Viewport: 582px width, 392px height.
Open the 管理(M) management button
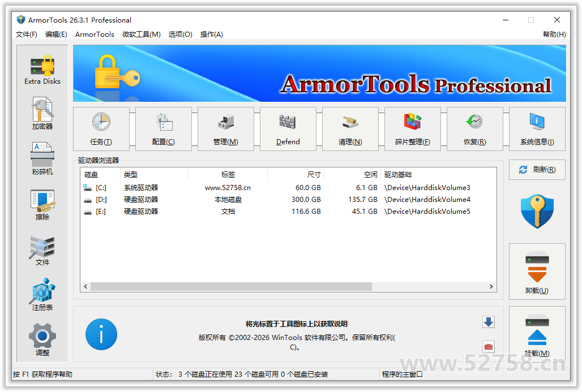click(226, 129)
